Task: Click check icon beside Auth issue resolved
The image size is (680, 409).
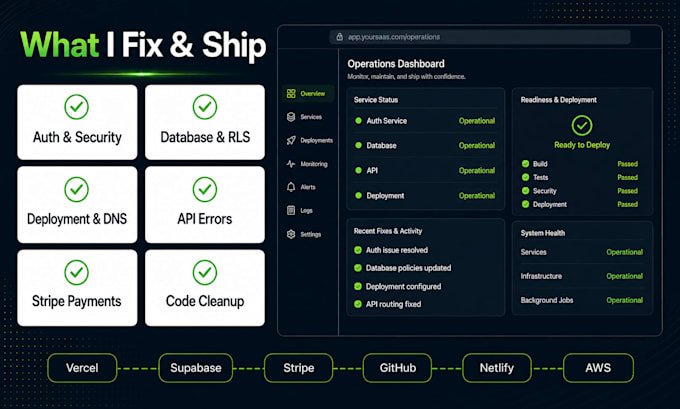Action: (x=358, y=250)
